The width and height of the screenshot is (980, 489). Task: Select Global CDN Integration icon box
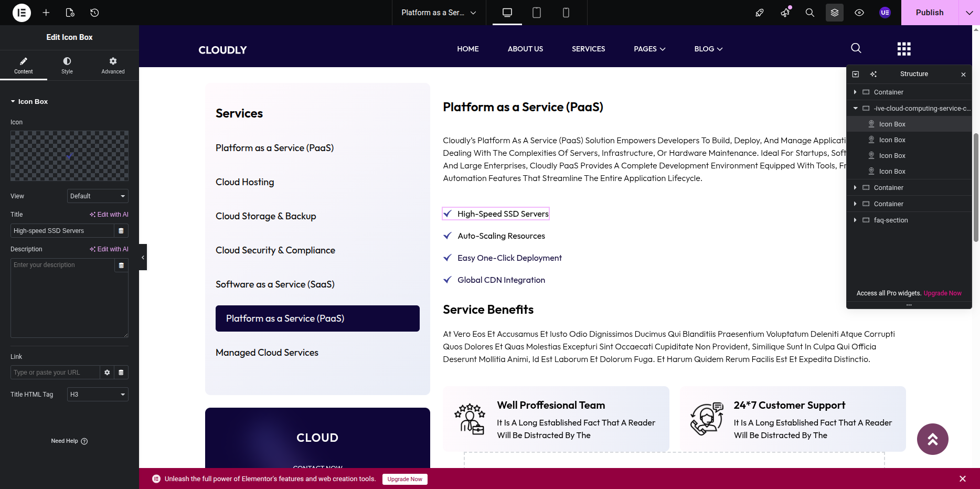point(494,280)
